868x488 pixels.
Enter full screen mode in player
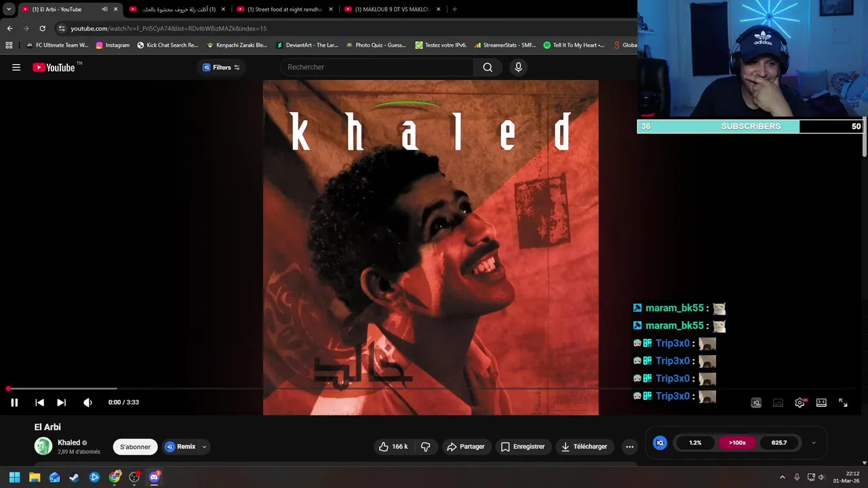[843, 403]
